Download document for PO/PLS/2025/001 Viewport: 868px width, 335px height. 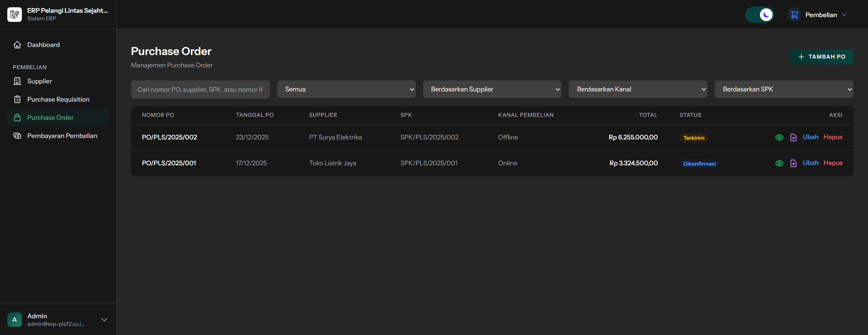[x=793, y=163]
